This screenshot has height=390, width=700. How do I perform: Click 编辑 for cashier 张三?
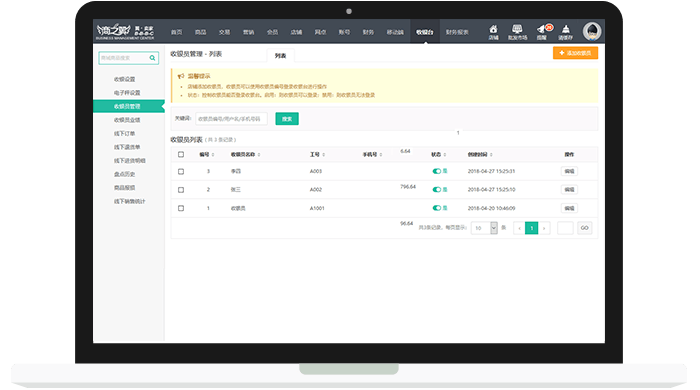tap(569, 190)
